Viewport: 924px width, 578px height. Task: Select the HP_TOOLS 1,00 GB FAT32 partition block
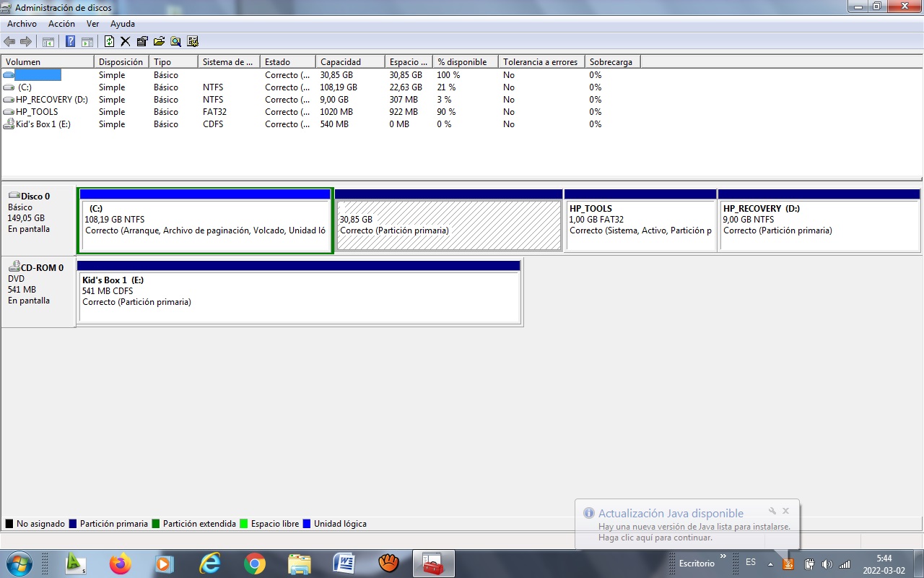pos(640,220)
